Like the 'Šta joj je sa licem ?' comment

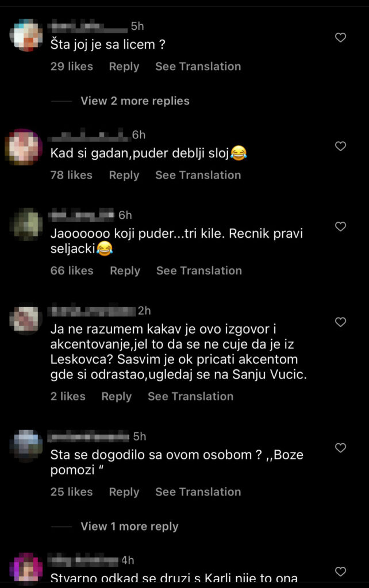pos(340,37)
